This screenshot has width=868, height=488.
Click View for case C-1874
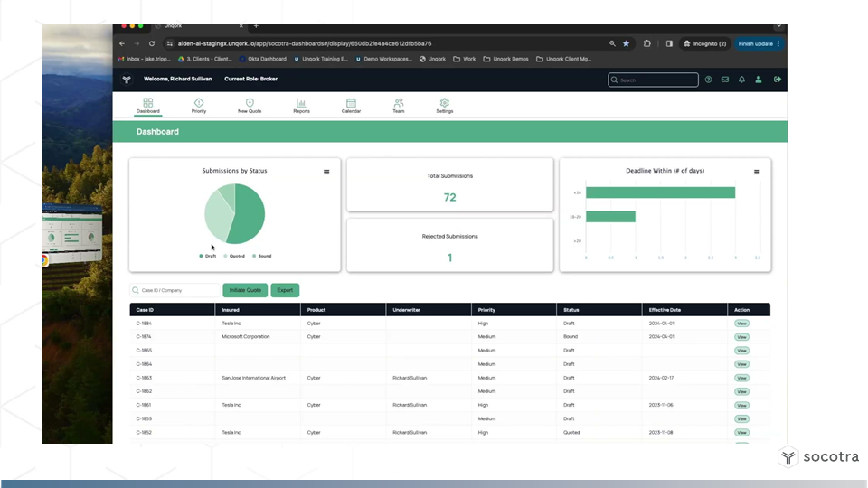point(741,337)
